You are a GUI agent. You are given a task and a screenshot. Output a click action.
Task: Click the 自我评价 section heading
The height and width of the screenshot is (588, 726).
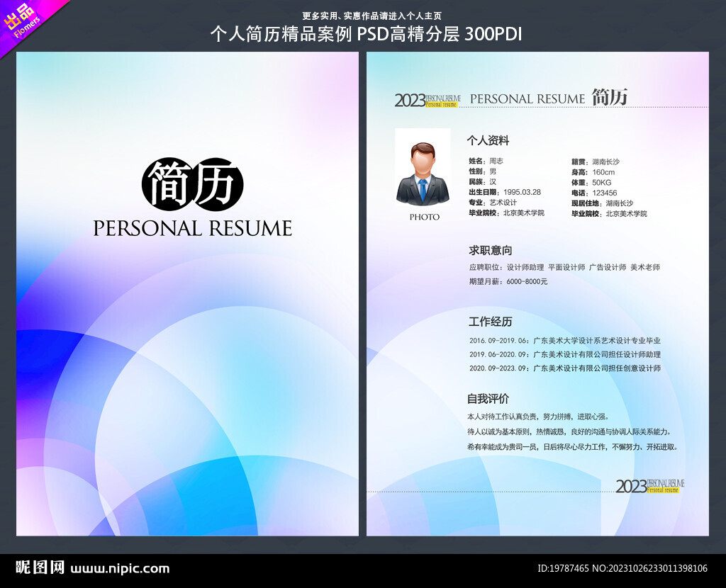coord(488,398)
